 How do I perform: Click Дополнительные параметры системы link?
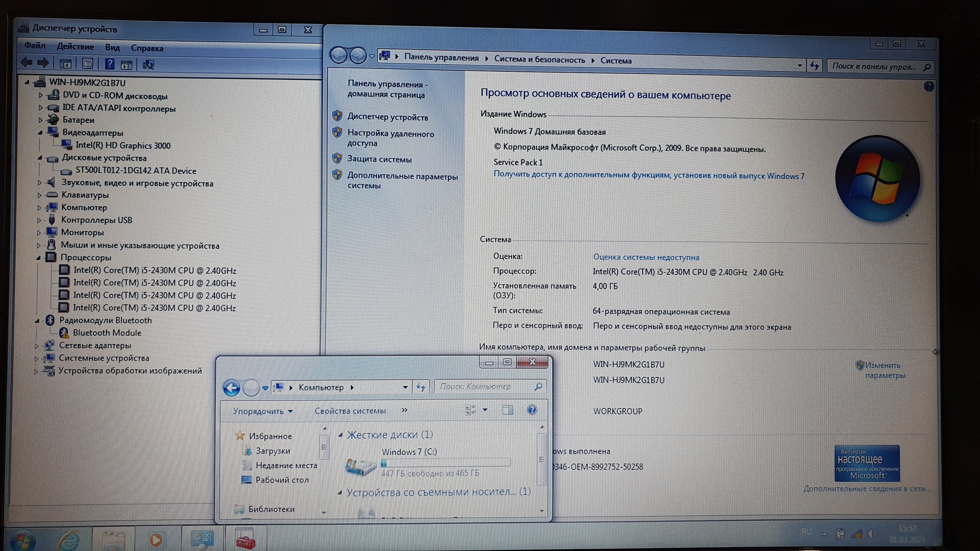(402, 181)
